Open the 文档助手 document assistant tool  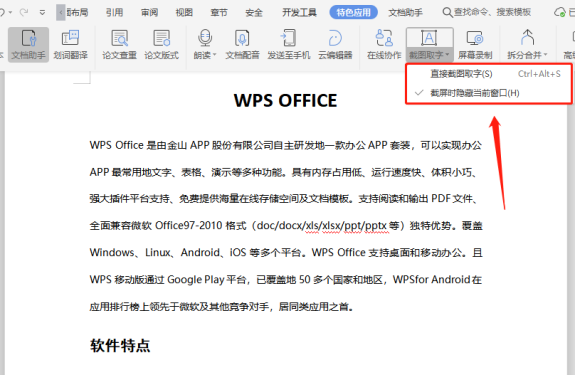[28, 44]
